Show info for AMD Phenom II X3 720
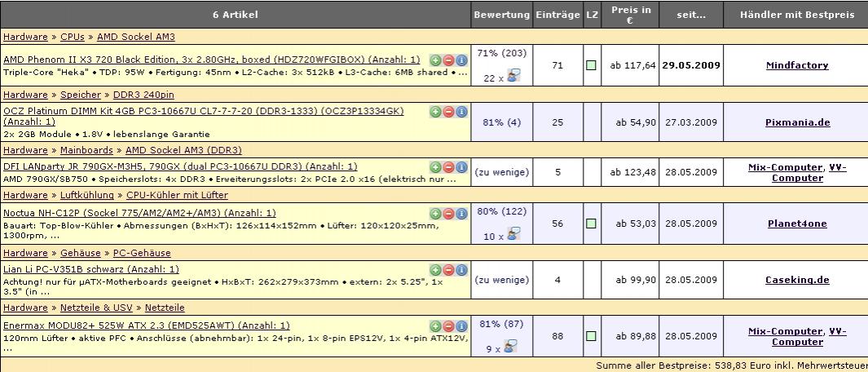Screen dimensions: 868x372 [x=461, y=60]
